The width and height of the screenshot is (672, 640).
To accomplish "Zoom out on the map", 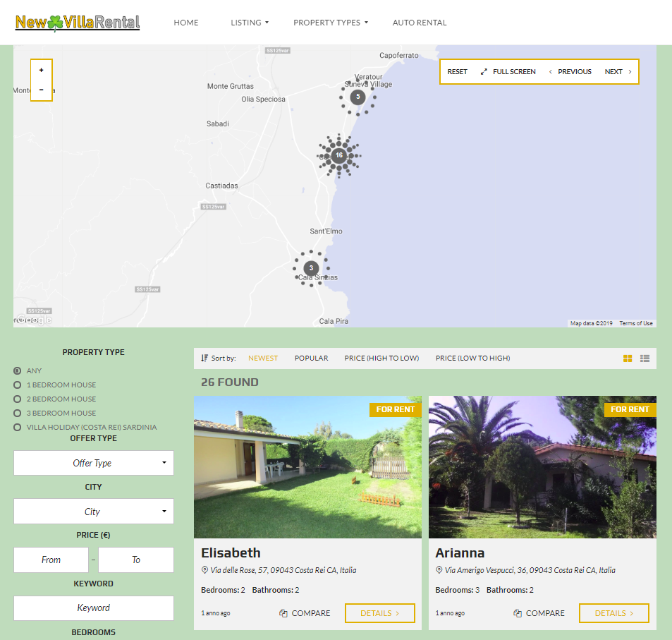I will click(41, 90).
